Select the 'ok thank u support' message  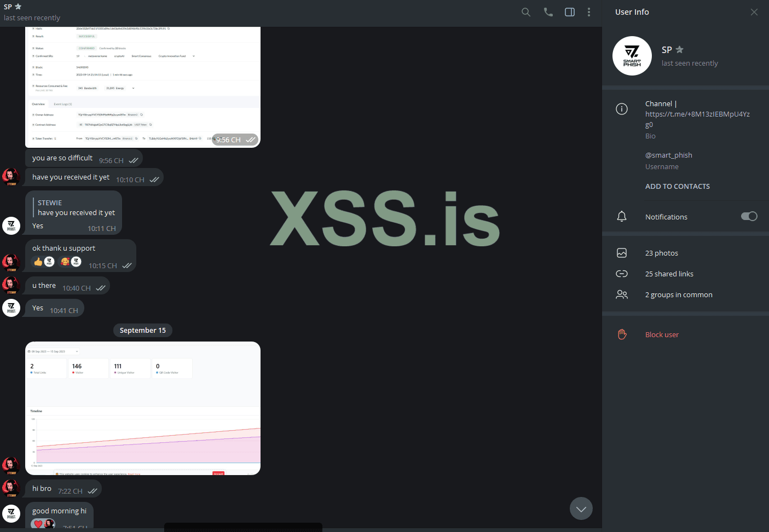(x=80, y=256)
